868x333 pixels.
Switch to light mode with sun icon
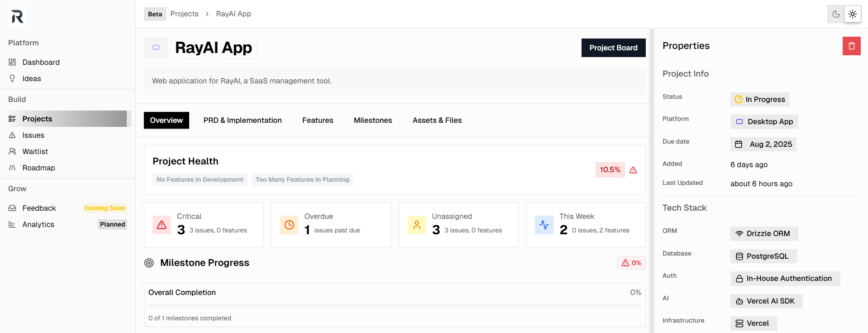click(x=853, y=14)
